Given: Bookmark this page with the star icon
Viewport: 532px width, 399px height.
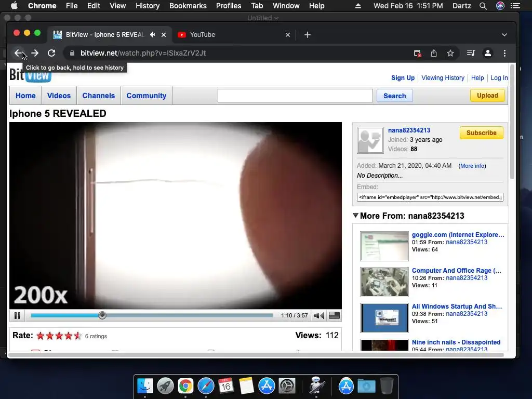Looking at the screenshot, I should point(450,54).
